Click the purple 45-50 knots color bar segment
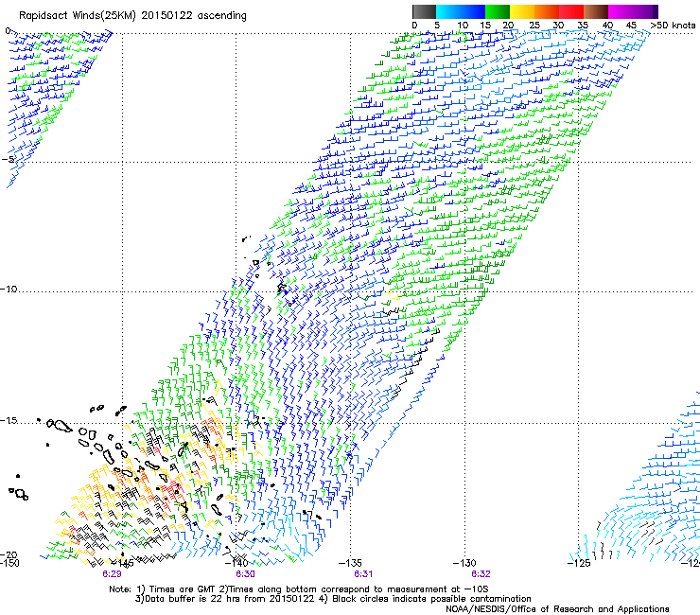 click(645, 11)
